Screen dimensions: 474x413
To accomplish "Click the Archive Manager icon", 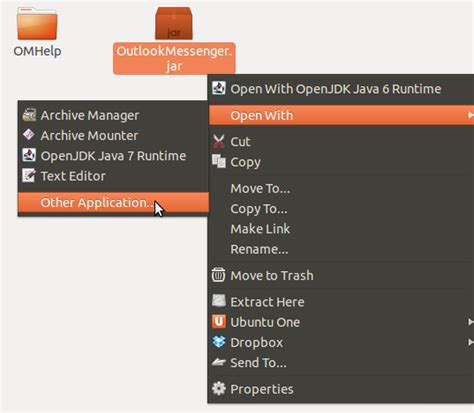I will click(x=29, y=115).
